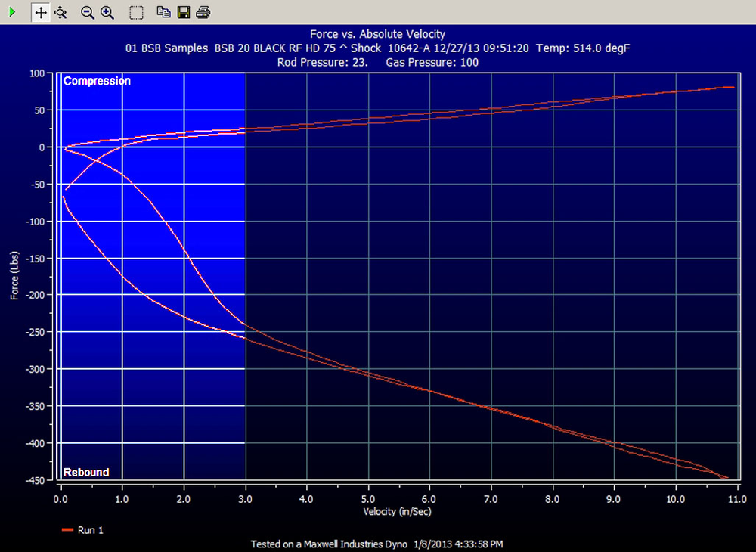
Task: Click the 5.0 velocity axis label
Action: pos(368,500)
